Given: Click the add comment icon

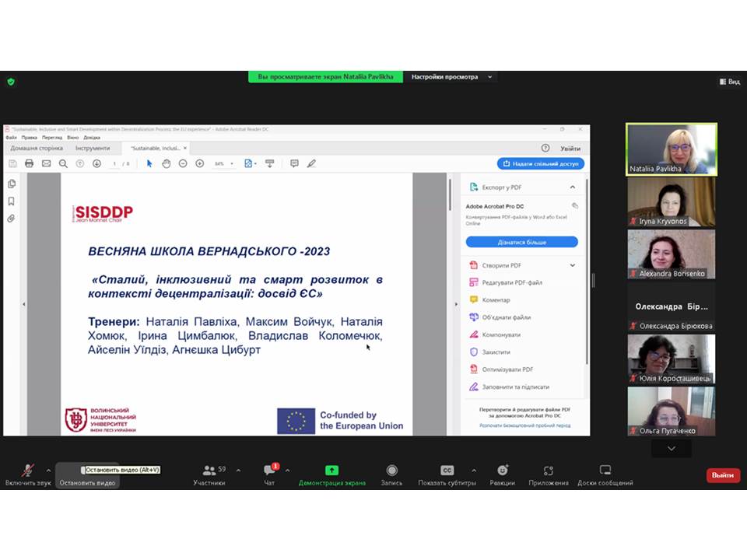Looking at the screenshot, I should point(294,163).
